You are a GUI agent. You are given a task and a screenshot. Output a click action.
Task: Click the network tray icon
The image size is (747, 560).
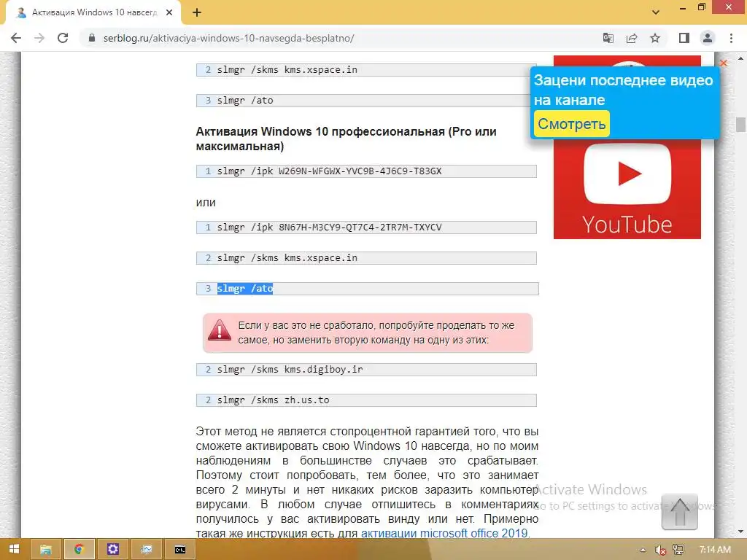tap(678, 550)
